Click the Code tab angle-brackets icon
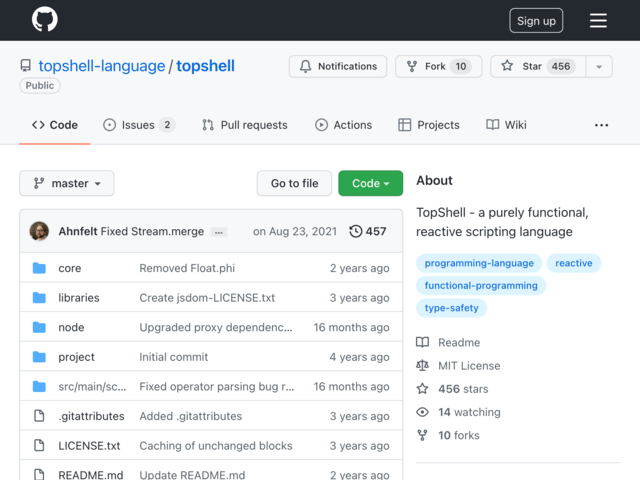Image resolution: width=640 pixels, height=480 pixels. click(38, 125)
